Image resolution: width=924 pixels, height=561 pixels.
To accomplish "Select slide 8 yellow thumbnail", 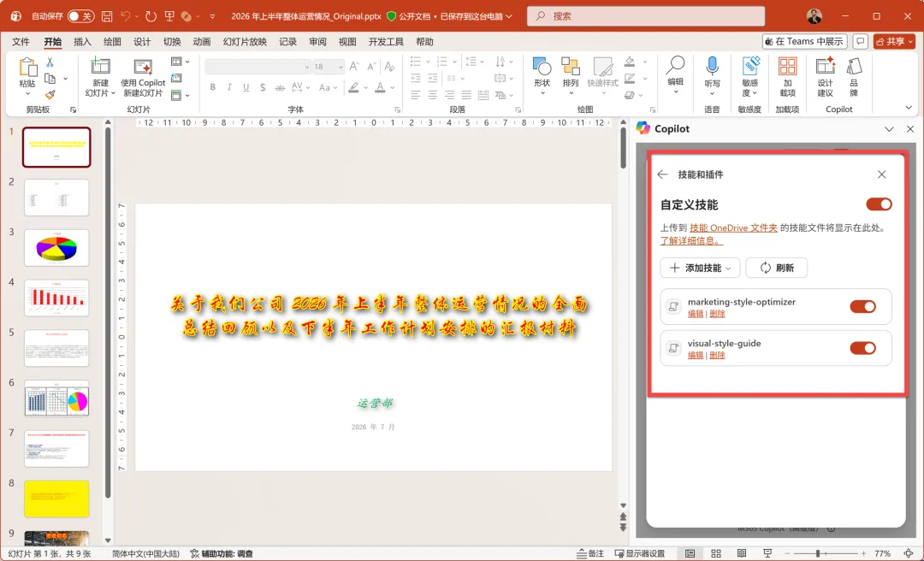I will click(56, 499).
